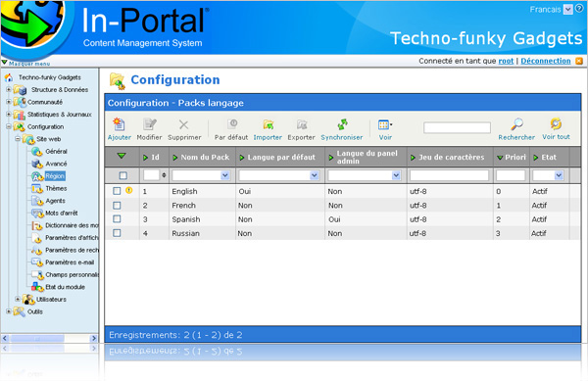
Task: Select Région in the tree
Action: 55,176
